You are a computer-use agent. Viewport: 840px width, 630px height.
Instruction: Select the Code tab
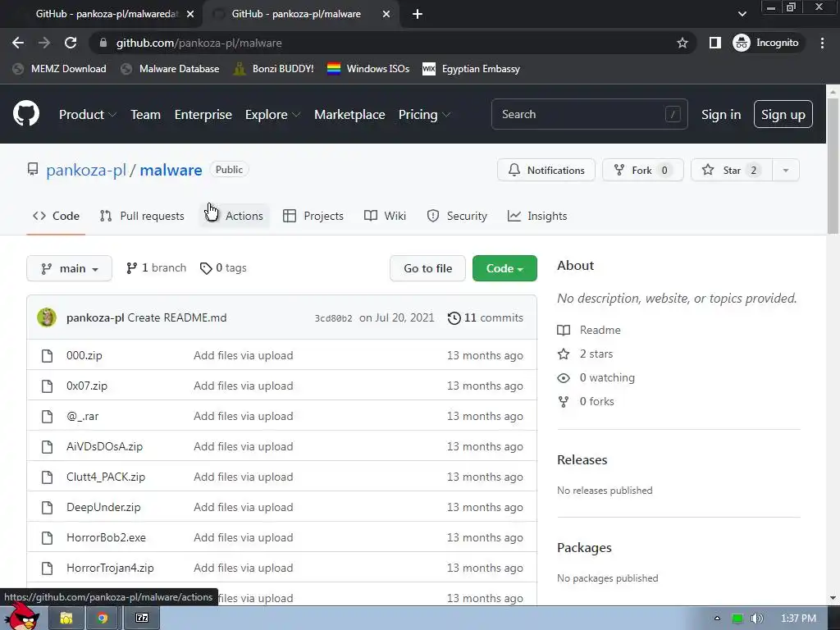point(56,216)
